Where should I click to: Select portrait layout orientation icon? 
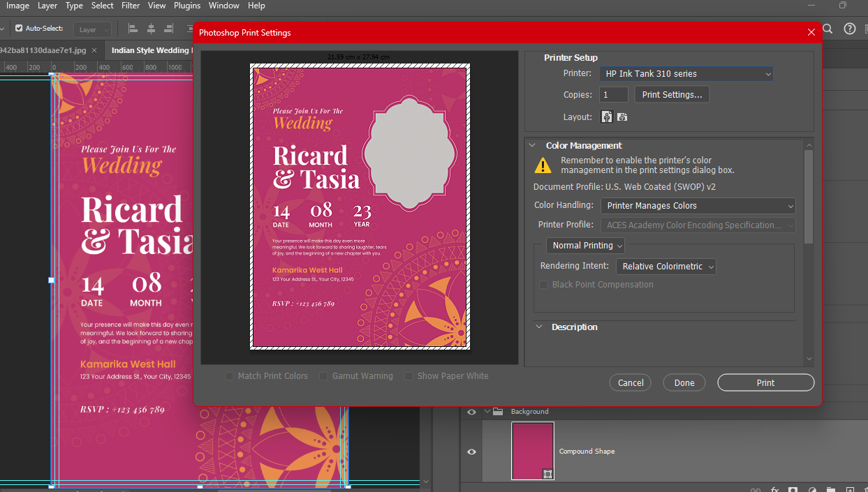[607, 117]
